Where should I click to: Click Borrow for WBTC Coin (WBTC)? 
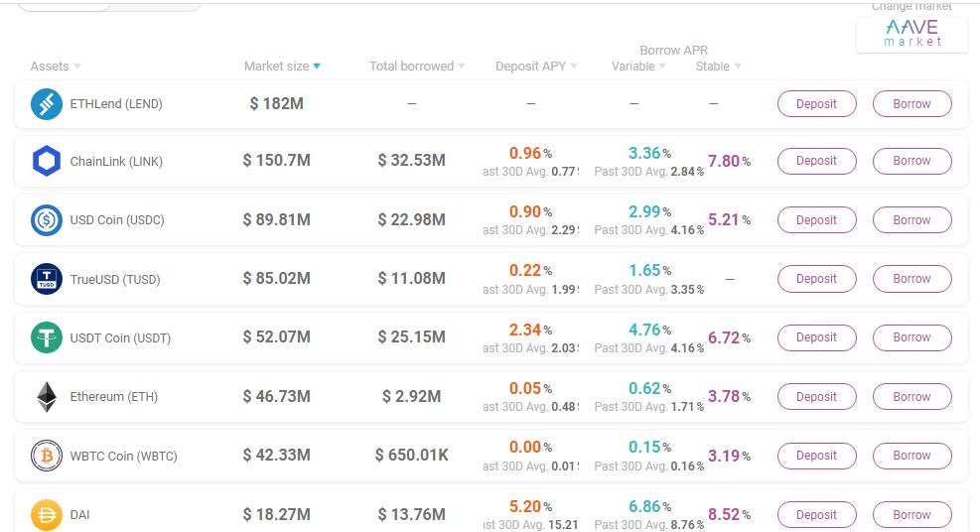click(911, 456)
